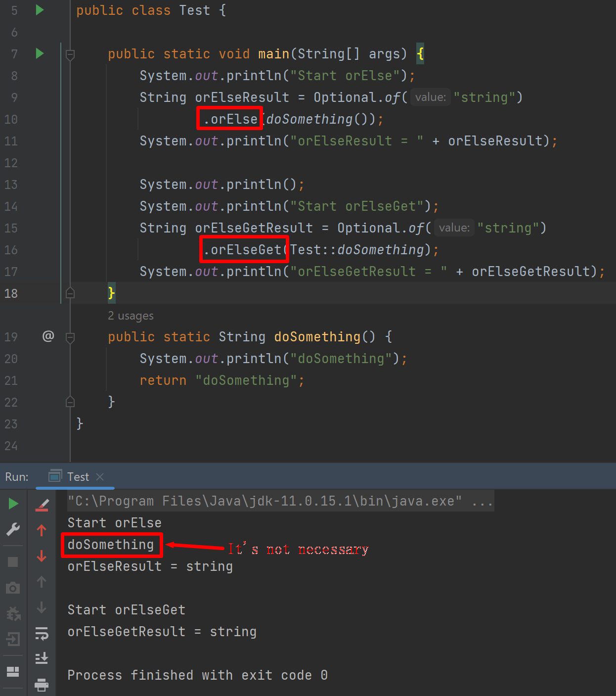Click line number 24 in the gutter

(11, 446)
